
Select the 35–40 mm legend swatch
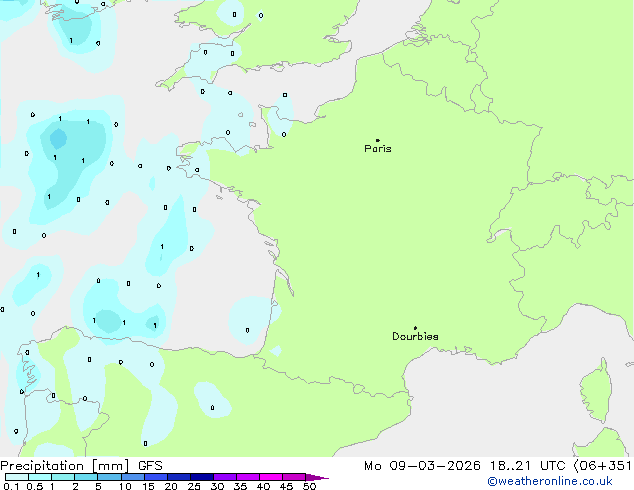248,477
